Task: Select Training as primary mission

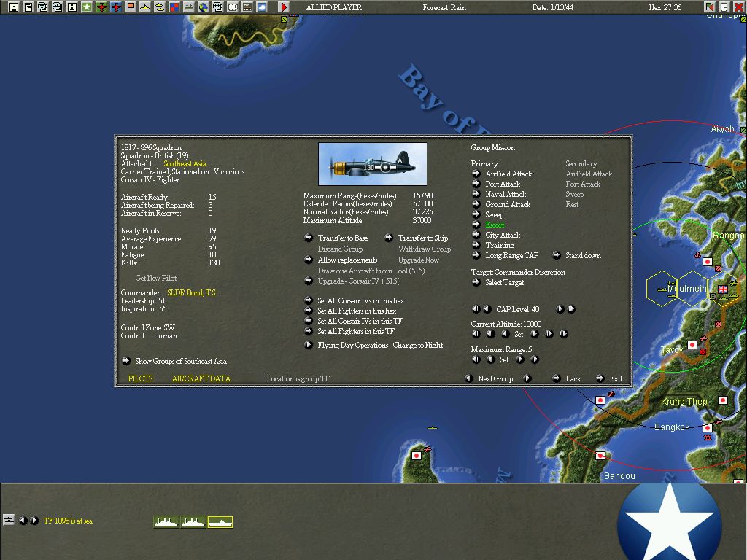Action: [x=476, y=245]
